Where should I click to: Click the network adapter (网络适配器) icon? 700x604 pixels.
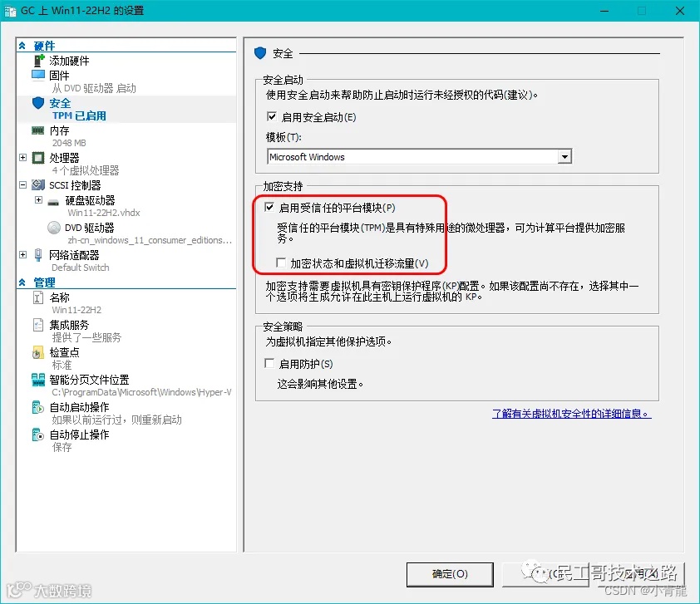point(38,255)
